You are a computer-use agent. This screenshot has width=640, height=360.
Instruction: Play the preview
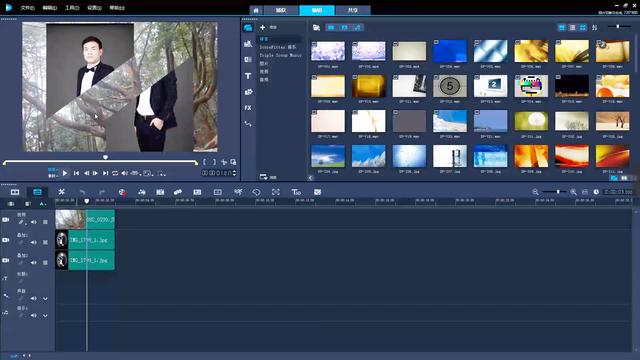(x=65, y=173)
